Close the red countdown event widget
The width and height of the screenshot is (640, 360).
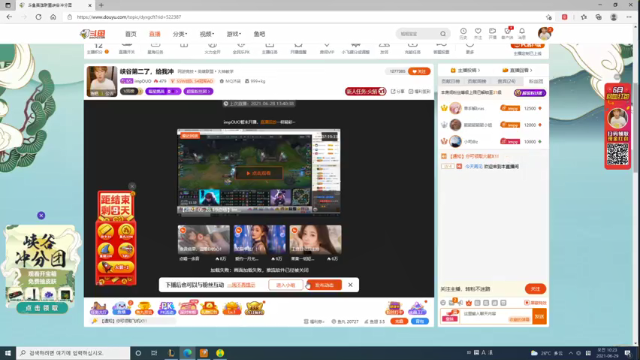click(132, 186)
